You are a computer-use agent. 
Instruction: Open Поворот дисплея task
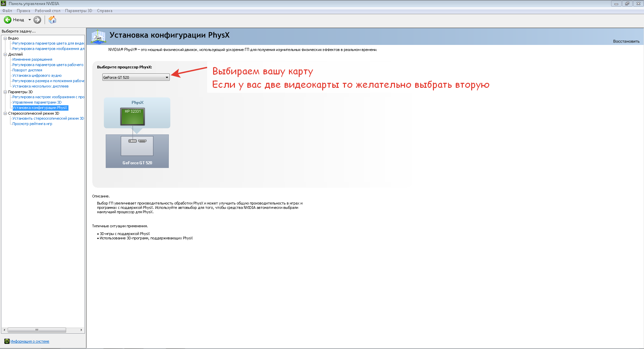pos(27,70)
